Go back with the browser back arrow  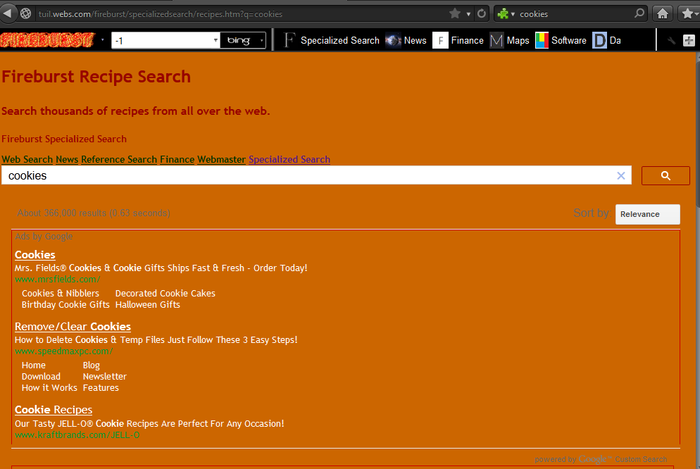(7, 13)
